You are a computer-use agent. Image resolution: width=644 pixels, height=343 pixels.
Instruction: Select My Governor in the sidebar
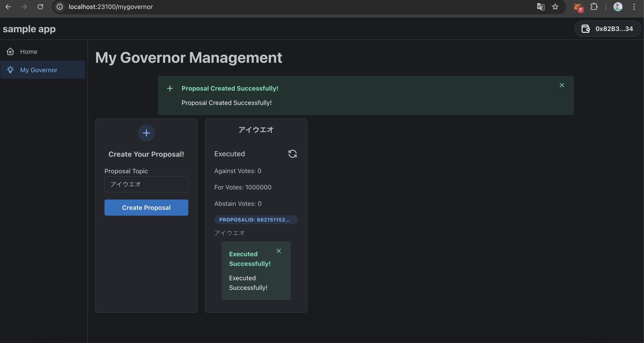39,70
